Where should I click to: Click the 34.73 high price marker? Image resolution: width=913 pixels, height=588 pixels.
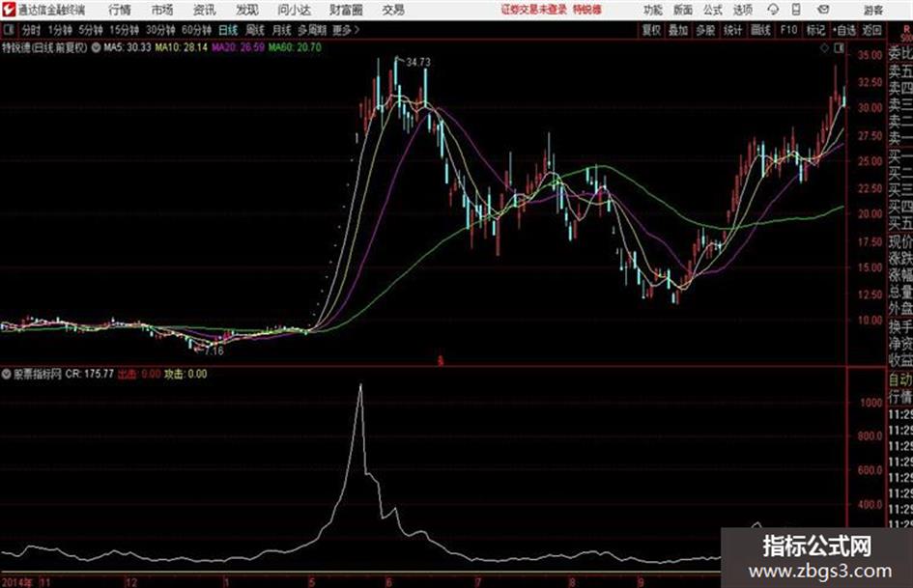coord(418,63)
